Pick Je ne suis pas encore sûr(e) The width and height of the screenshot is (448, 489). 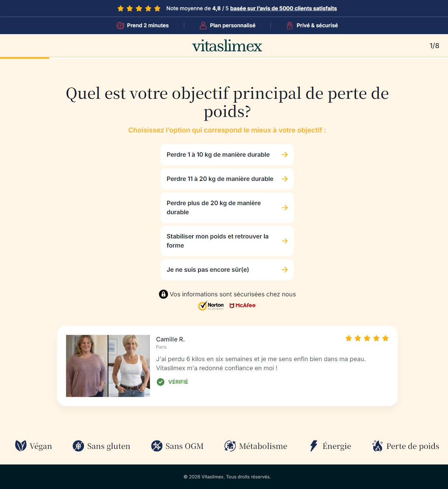click(x=227, y=269)
